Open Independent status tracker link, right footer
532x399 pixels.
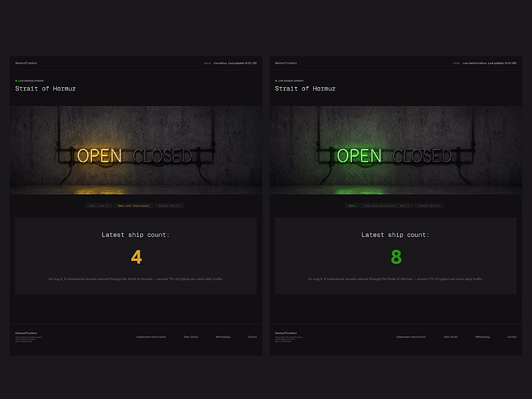pyautogui.click(x=411, y=337)
